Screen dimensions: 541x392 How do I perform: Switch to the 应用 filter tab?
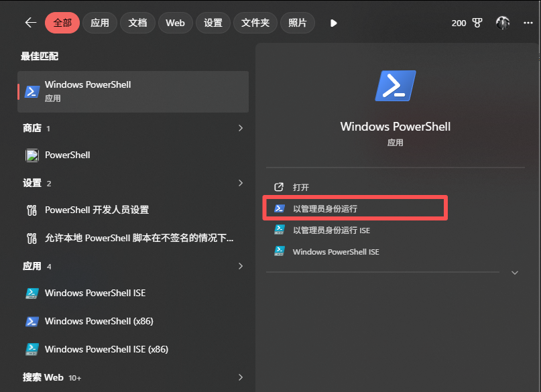coord(100,23)
